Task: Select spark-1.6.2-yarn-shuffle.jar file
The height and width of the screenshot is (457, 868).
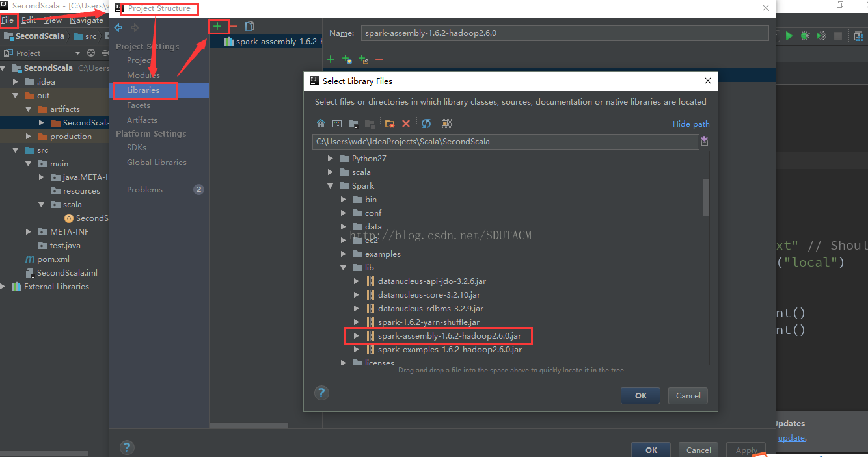Action: pos(429,322)
